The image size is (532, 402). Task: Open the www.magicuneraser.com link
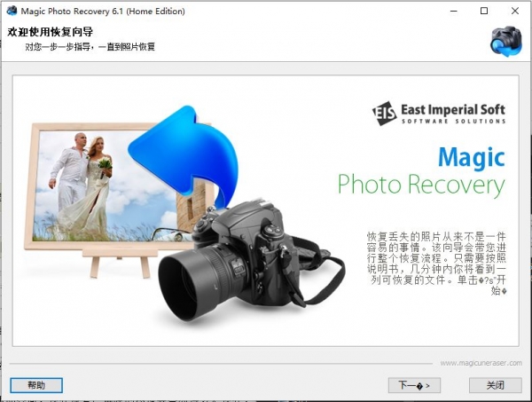[x=481, y=363]
